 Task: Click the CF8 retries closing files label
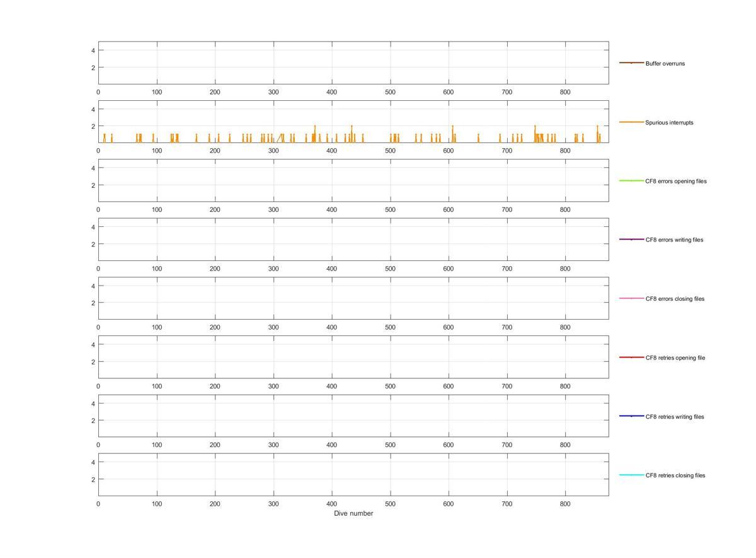point(675,475)
